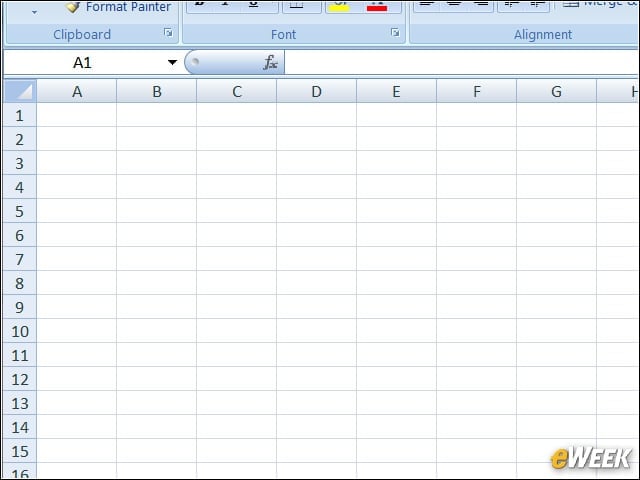This screenshot has height=480, width=640.
Task: Click the Insert Function fx icon
Action: [270, 62]
